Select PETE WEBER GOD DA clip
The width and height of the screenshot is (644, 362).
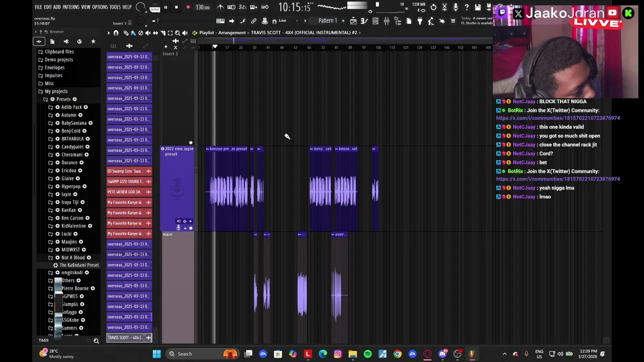tap(129, 192)
